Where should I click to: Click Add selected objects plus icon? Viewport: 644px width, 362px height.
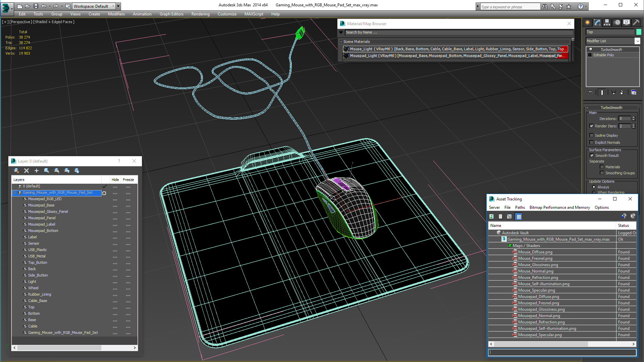[x=37, y=171]
